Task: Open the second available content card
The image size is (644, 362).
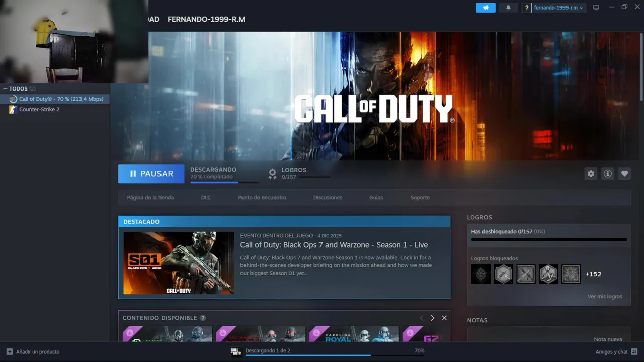Action: click(x=261, y=334)
